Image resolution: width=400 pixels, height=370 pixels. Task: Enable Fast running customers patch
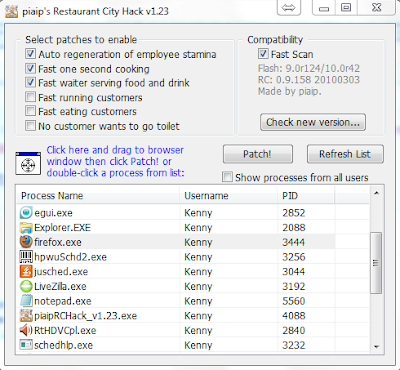coord(30,97)
